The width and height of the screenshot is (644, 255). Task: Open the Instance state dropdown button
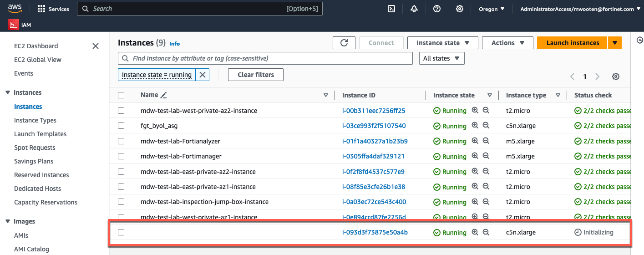click(x=443, y=43)
